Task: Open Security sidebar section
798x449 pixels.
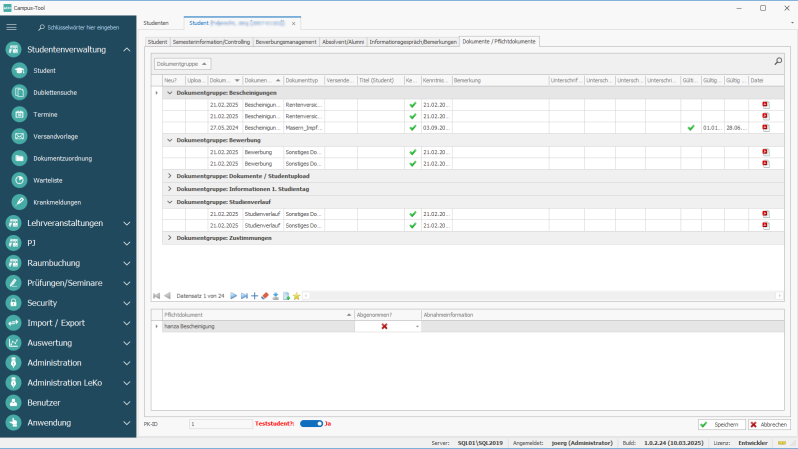Action: 68,303
